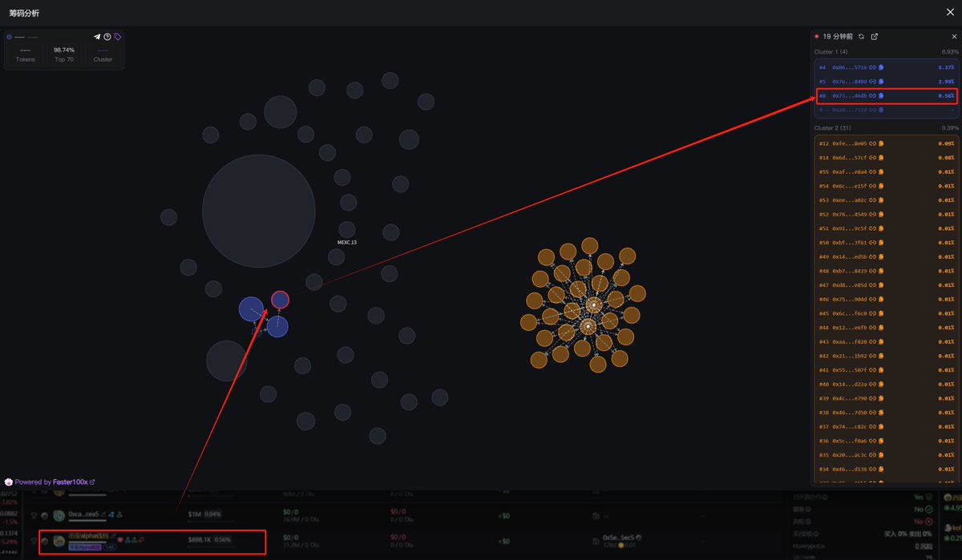The image size is (962, 560).
Task: Copy address 0x91...9c5f
Action: 880,228
